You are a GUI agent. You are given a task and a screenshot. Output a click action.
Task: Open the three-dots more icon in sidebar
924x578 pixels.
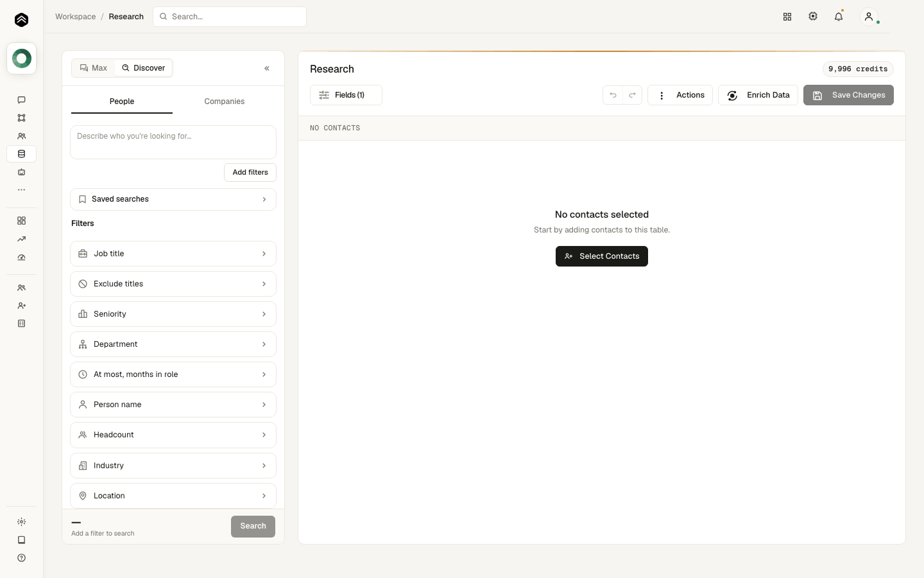pyautogui.click(x=21, y=190)
